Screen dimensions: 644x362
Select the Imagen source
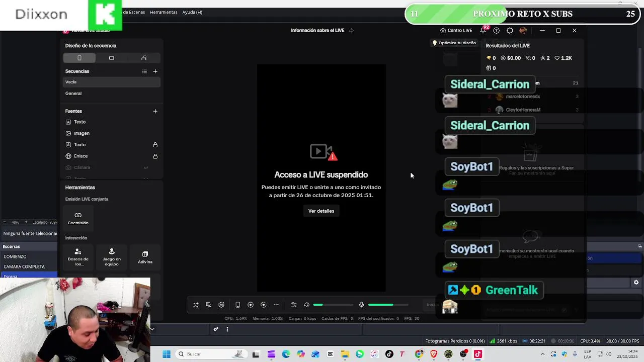[112, 133]
